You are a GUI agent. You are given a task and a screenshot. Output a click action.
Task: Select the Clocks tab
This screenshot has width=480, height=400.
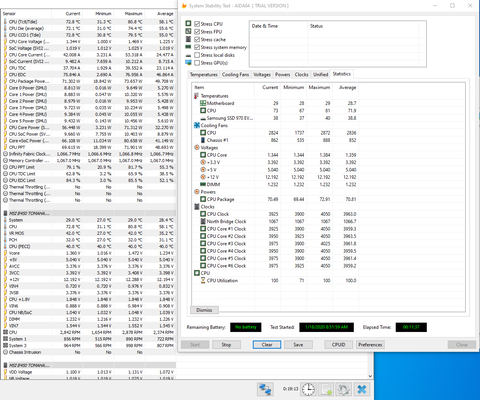pos(302,75)
